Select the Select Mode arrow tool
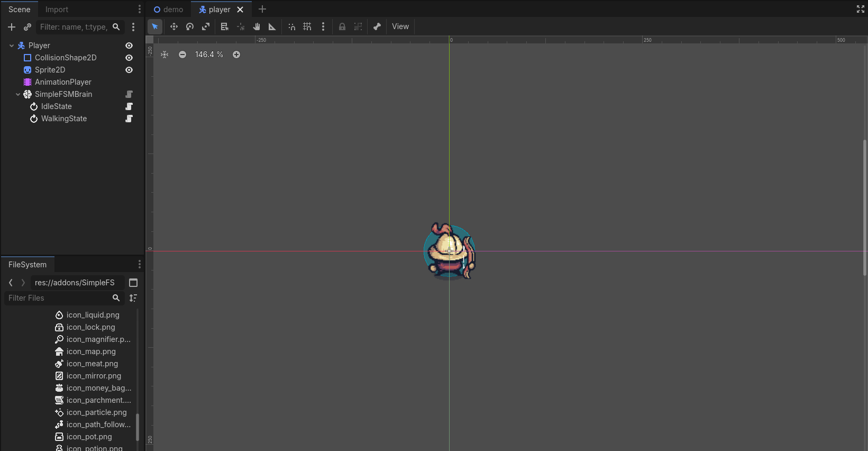The width and height of the screenshot is (868, 451). point(155,26)
